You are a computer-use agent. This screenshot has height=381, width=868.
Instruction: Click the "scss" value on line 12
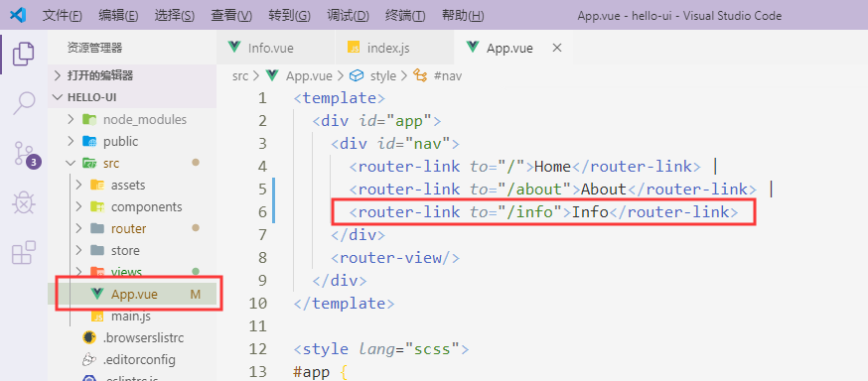click(x=432, y=349)
